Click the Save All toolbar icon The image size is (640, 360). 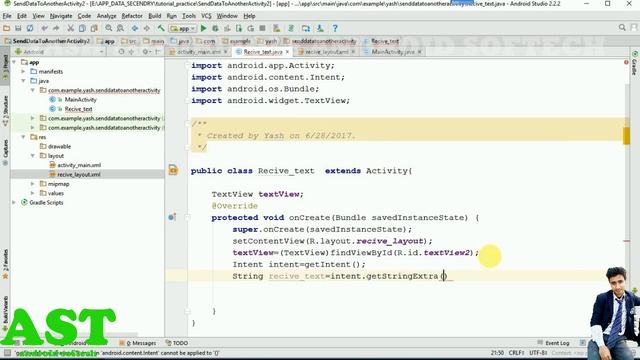pos(18,28)
